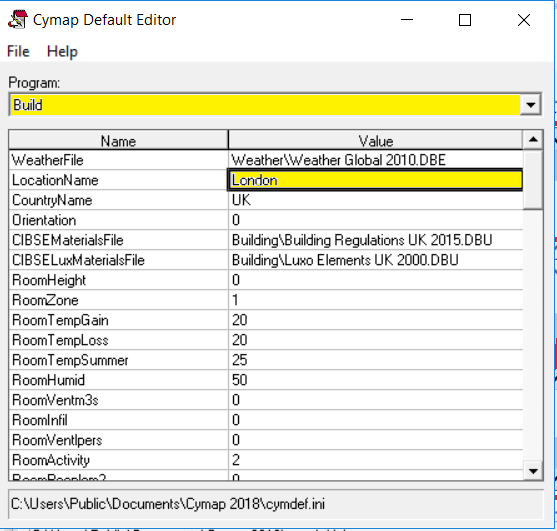Select the Weather Global 2010.DBE value
The width and height of the screenshot is (557, 531).
375,160
